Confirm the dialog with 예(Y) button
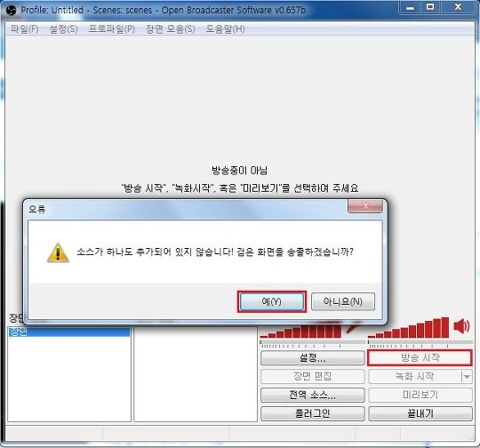 point(271,301)
